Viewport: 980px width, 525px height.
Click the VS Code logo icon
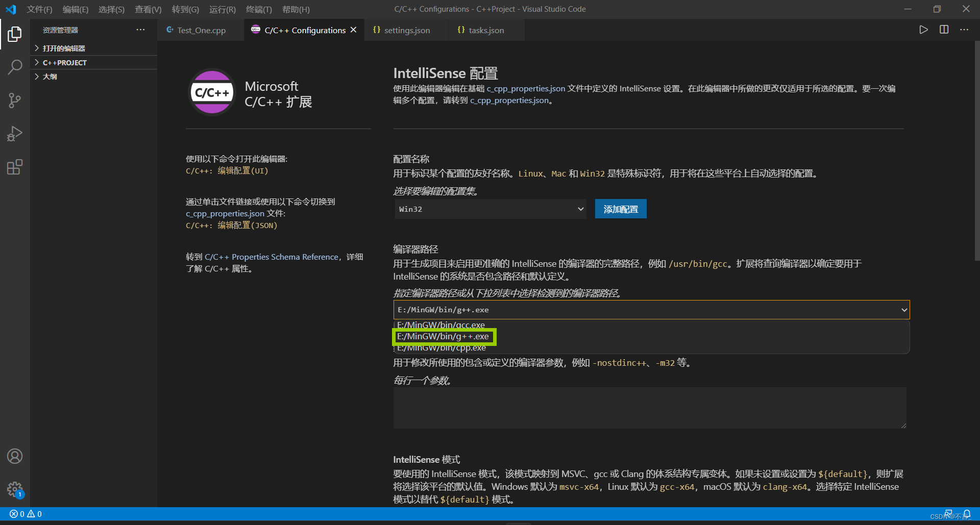click(x=11, y=9)
